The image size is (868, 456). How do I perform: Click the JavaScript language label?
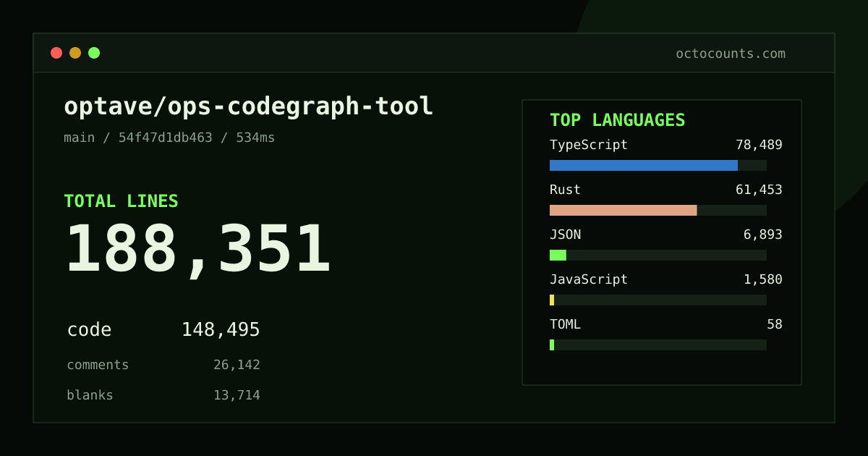pyautogui.click(x=589, y=279)
